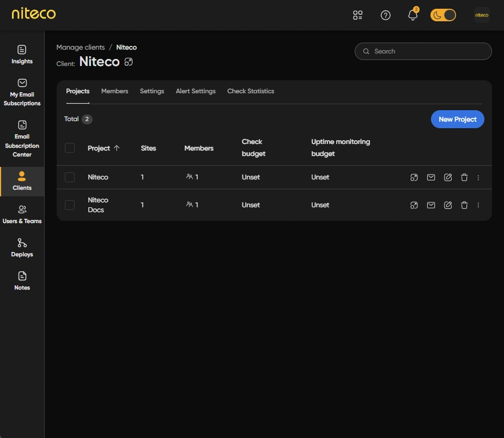Tick the Niteco row checkbox
The width and height of the screenshot is (504, 438).
pyautogui.click(x=70, y=177)
